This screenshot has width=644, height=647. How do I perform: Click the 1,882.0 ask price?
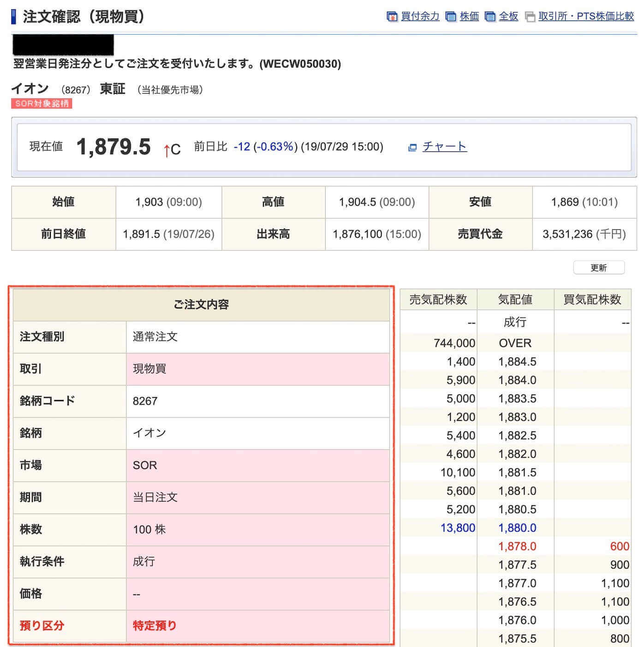(x=517, y=454)
